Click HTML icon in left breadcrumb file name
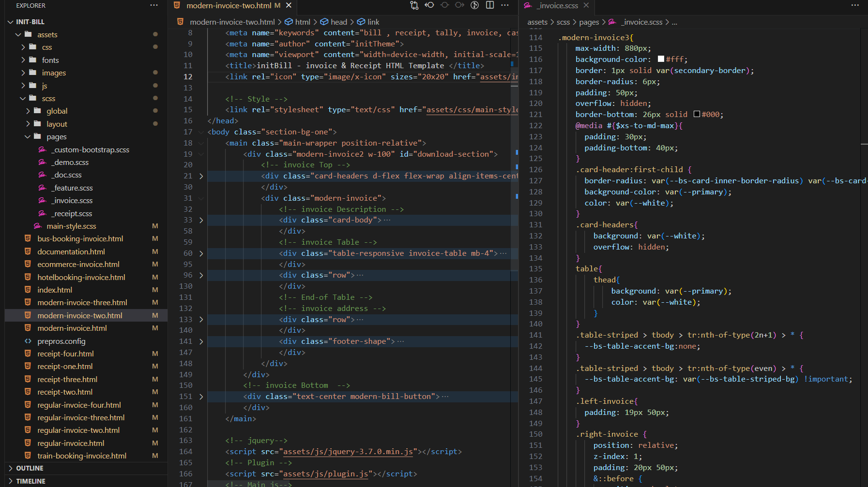The image size is (868, 487). click(x=181, y=22)
